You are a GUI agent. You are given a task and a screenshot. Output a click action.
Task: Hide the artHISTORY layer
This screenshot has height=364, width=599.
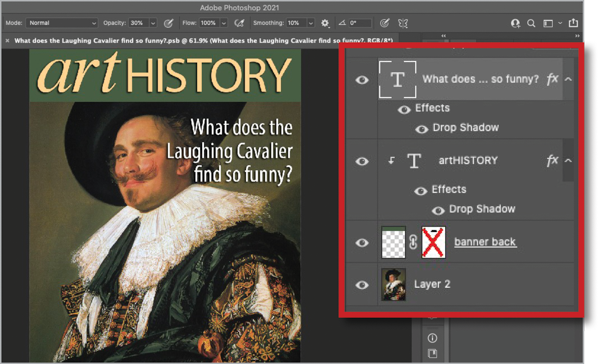pos(362,161)
